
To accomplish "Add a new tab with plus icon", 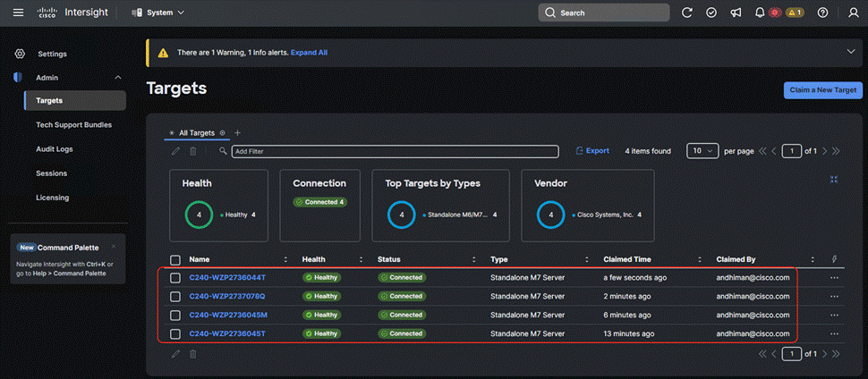I will click(237, 133).
